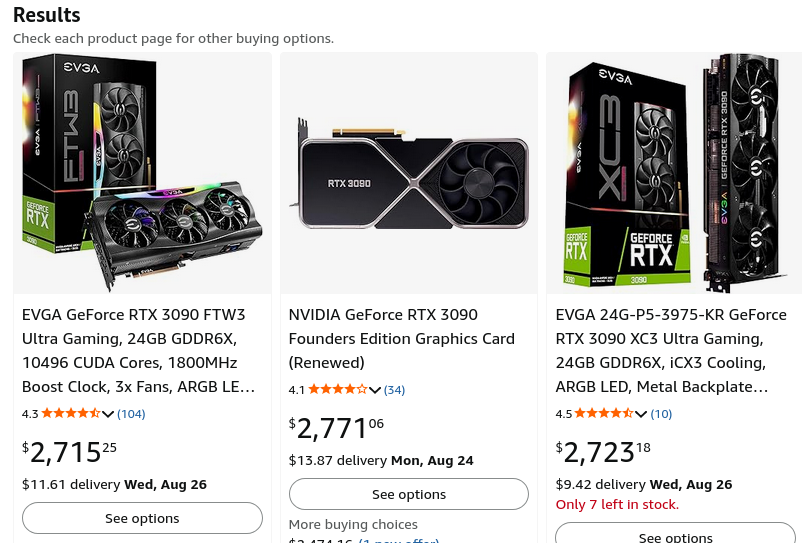Image resolution: width=802 pixels, height=543 pixels.
Task: Open the EVGA FTW3 Ultra product image
Action: click(x=142, y=173)
